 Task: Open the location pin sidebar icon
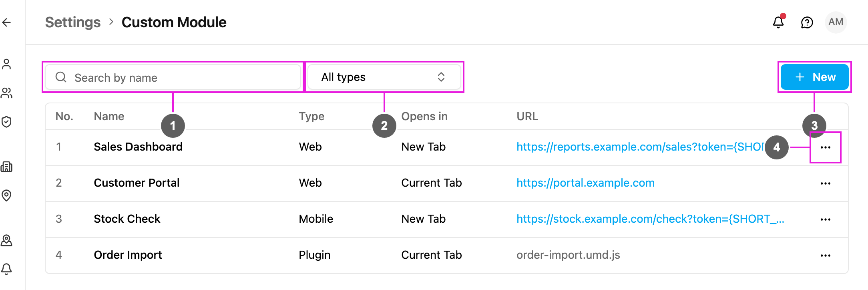point(7,195)
